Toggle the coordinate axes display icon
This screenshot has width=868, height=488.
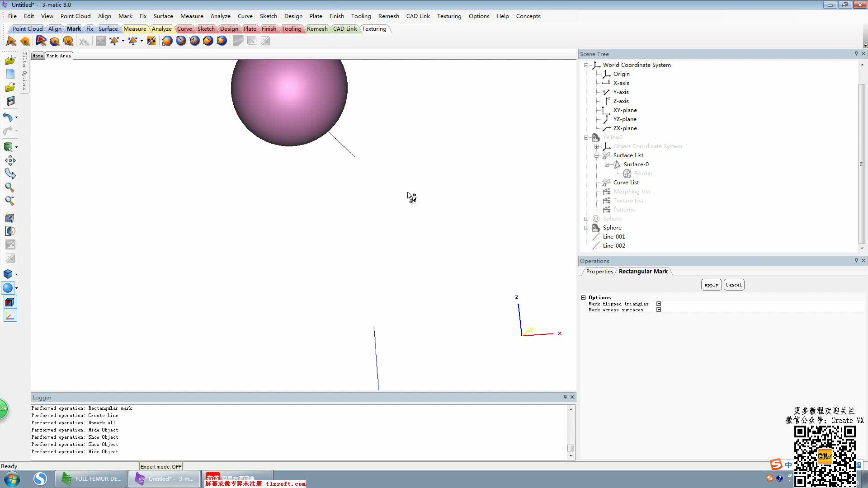click(10, 316)
